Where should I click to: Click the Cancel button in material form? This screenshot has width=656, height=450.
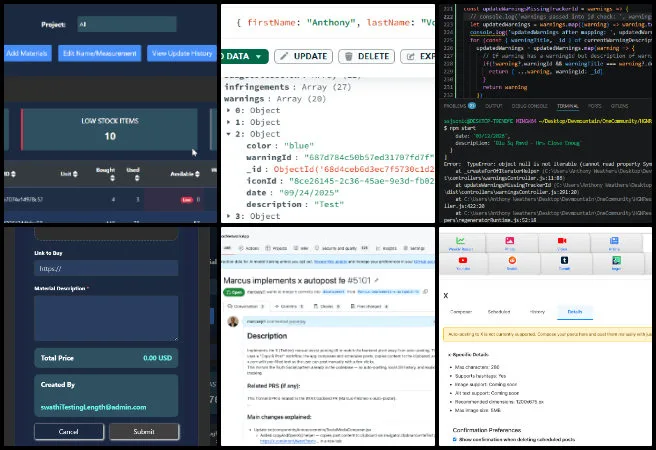click(69, 432)
